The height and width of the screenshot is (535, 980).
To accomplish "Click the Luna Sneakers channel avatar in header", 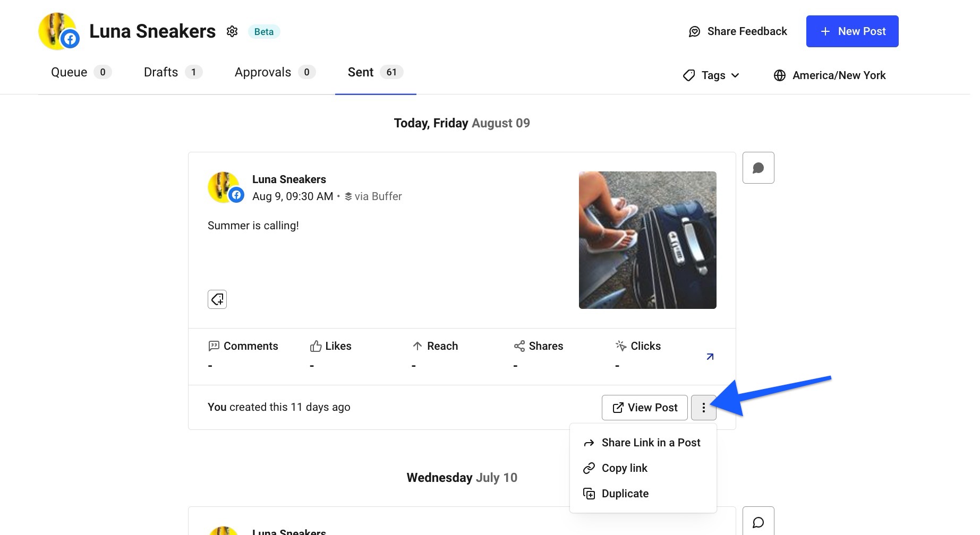I will point(58,31).
